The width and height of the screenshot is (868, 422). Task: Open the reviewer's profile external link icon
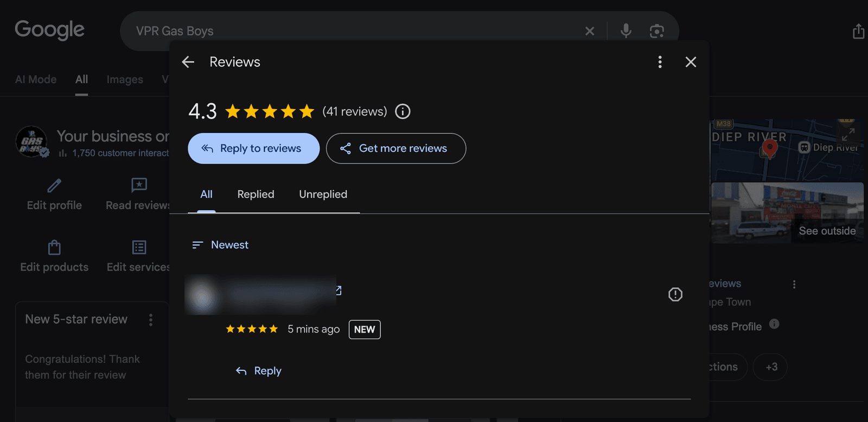(x=339, y=291)
